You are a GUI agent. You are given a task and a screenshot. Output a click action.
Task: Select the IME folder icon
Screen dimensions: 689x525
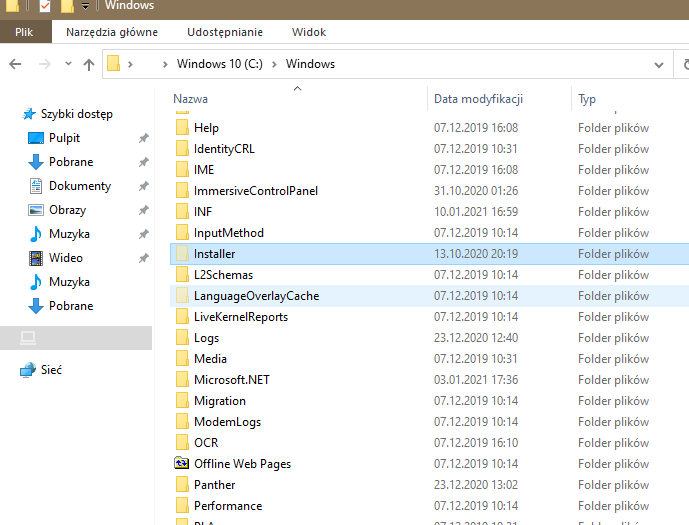pos(182,170)
